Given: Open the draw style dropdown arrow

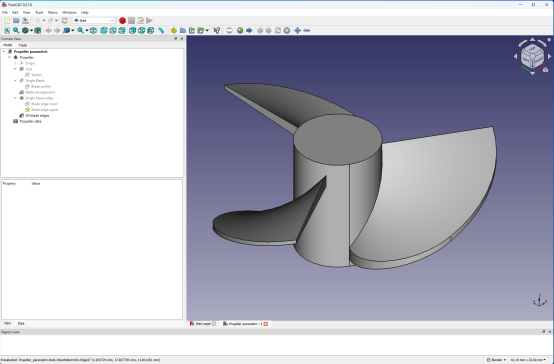Looking at the screenshot, I should [x=31, y=30].
